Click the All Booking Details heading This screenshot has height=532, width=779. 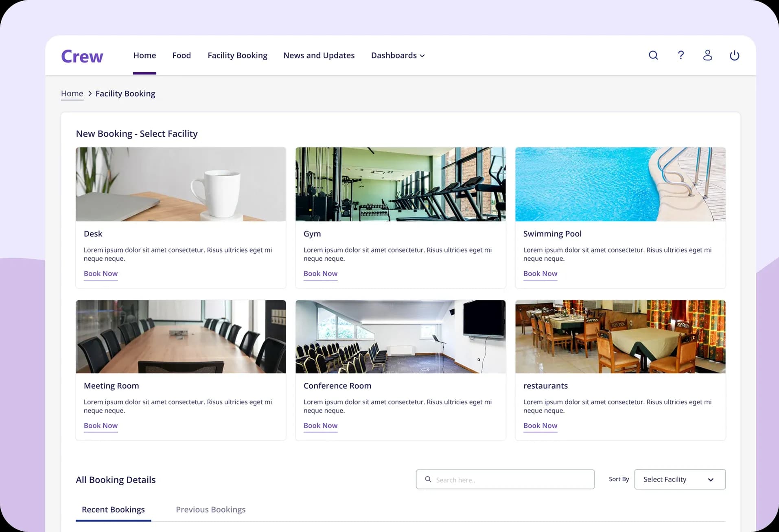[x=116, y=480]
